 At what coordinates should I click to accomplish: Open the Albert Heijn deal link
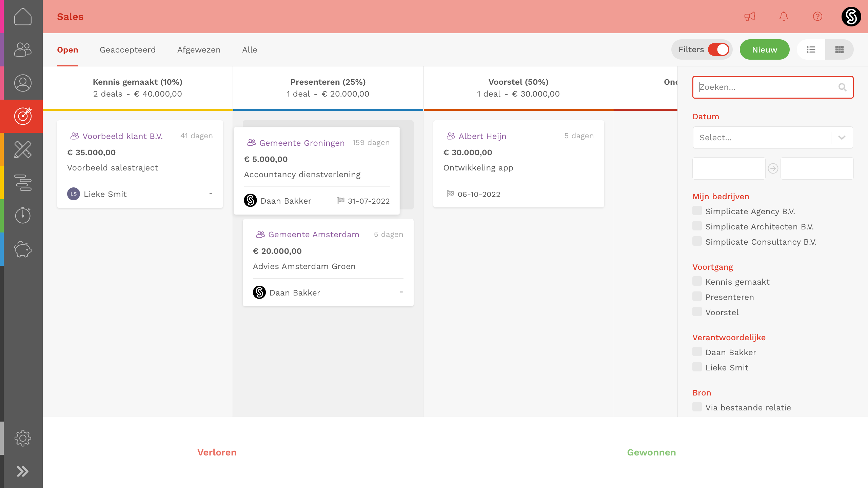(482, 136)
